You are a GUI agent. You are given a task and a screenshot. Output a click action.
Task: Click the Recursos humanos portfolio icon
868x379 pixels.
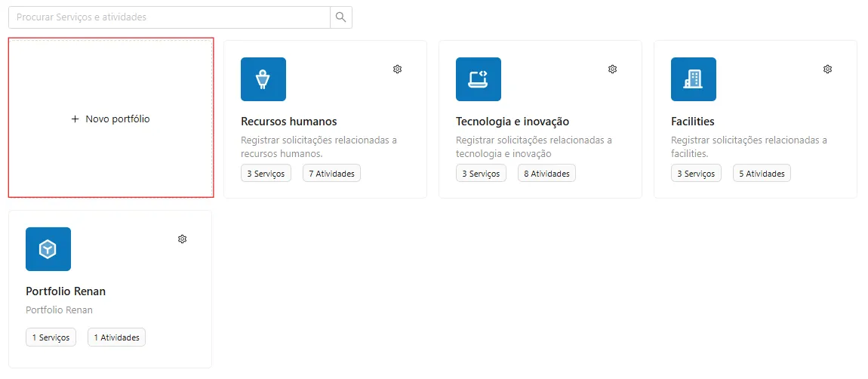point(263,79)
